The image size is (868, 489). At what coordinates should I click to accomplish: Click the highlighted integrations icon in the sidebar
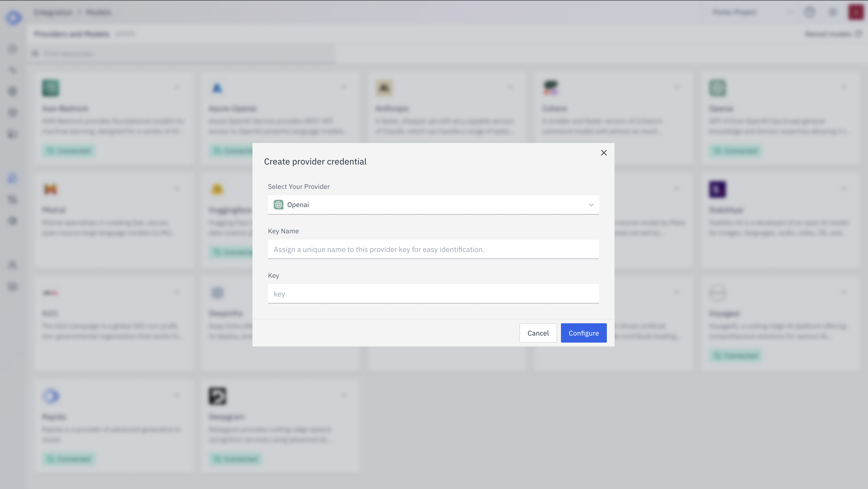click(x=13, y=178)
